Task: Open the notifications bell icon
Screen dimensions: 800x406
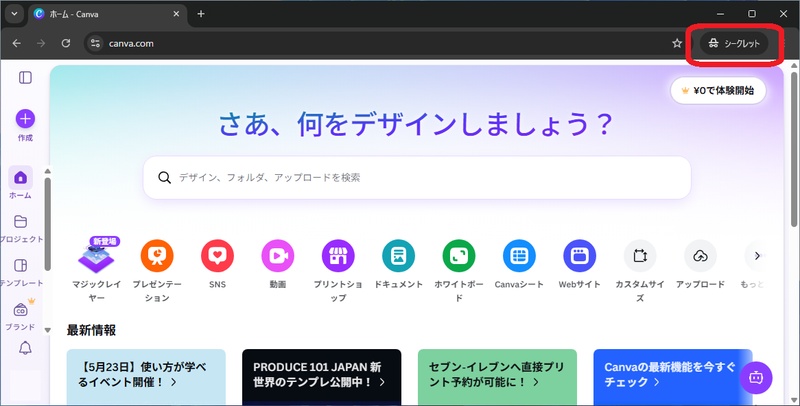Action: [x=25, y=348]
